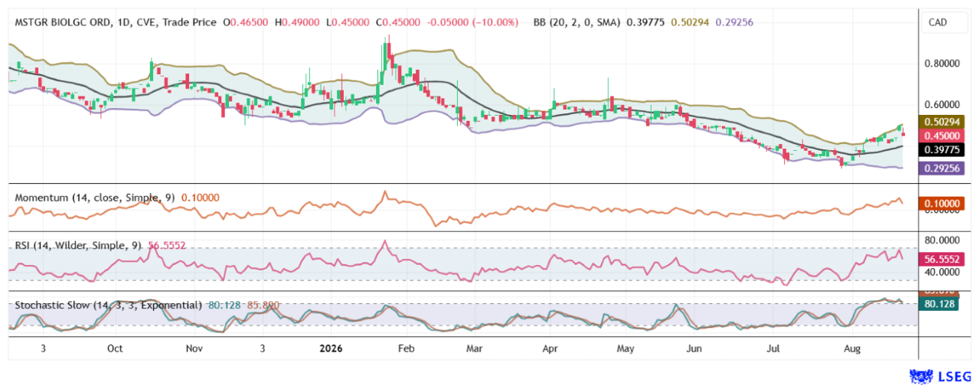
Task: Click the purple 0.29256 axis tag
Action: click(x=942, y=168)
